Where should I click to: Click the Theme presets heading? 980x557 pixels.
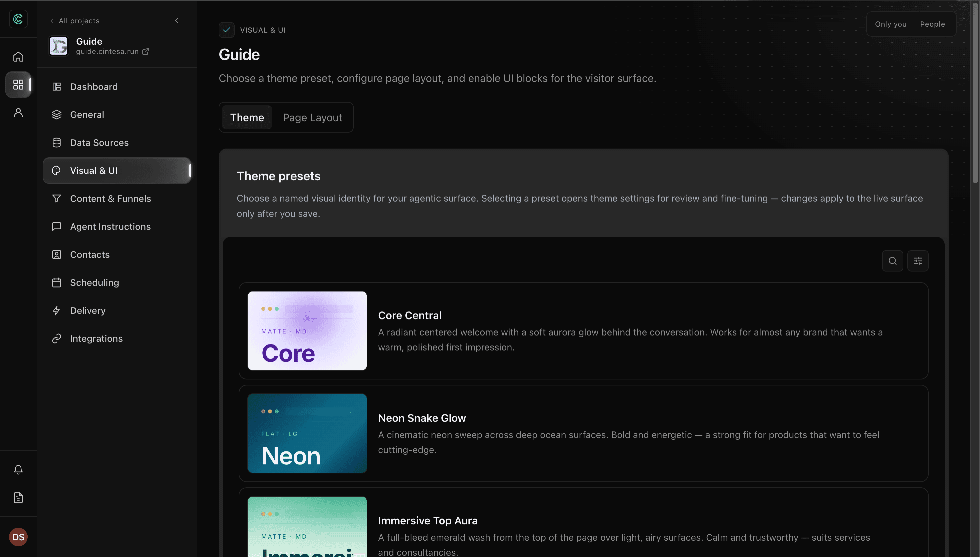pyautogui.click(x=278, y=176)
